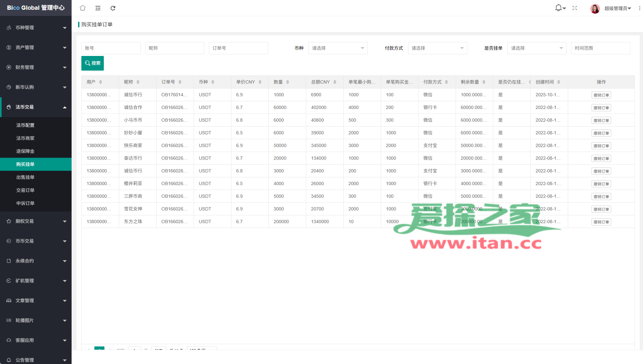Click the 时间范围 date range field

[600, 48]
